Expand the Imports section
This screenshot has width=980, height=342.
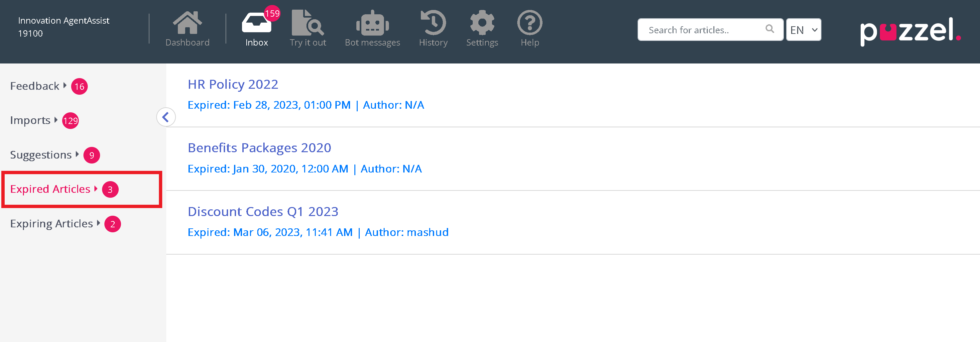pos(31,121)
